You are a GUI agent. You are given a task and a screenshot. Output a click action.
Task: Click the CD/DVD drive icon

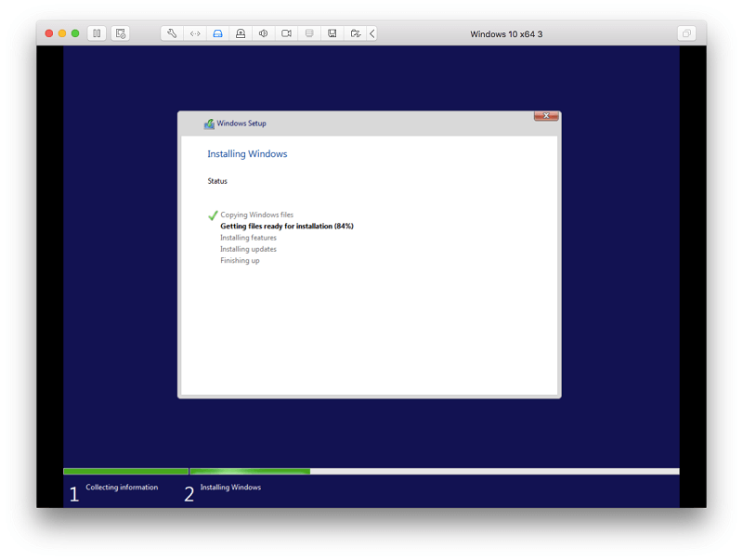241,33
